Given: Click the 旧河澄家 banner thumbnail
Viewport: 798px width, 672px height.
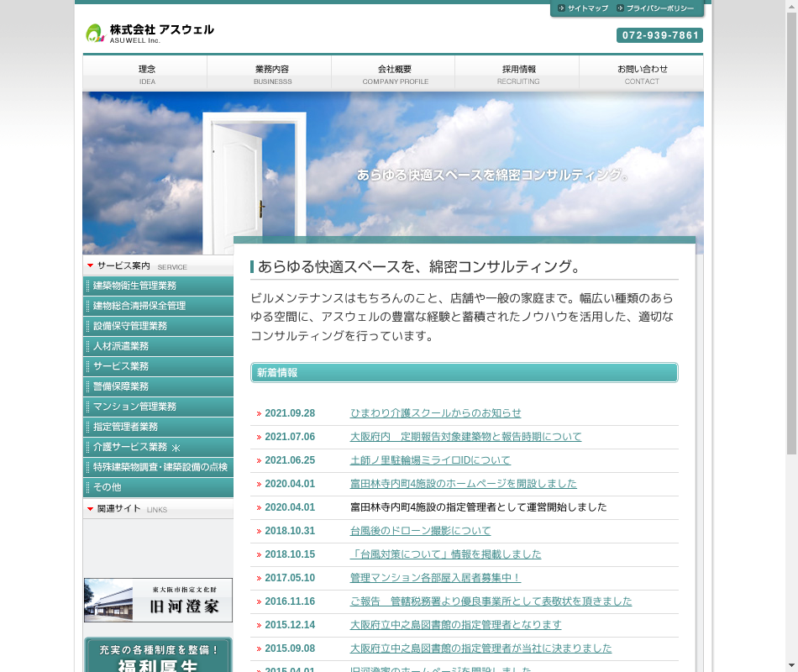Looking at the screenshot, I should 158,600.
